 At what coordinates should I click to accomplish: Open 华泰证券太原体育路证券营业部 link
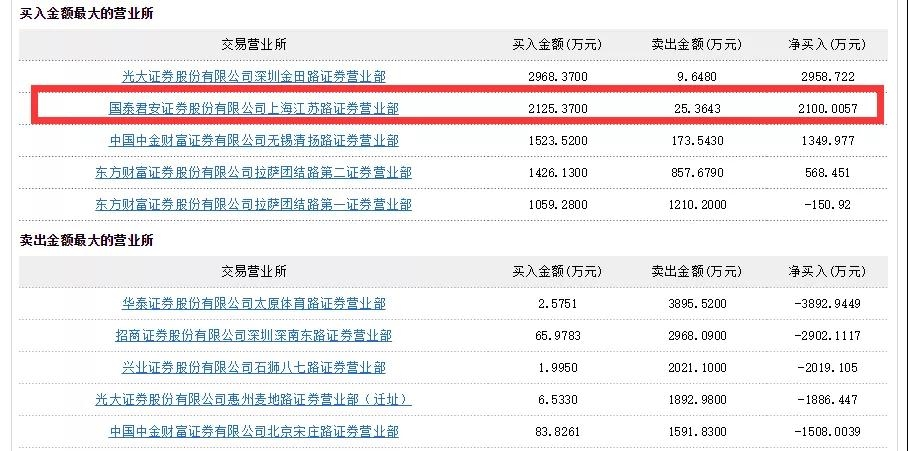tap(254, 303)
